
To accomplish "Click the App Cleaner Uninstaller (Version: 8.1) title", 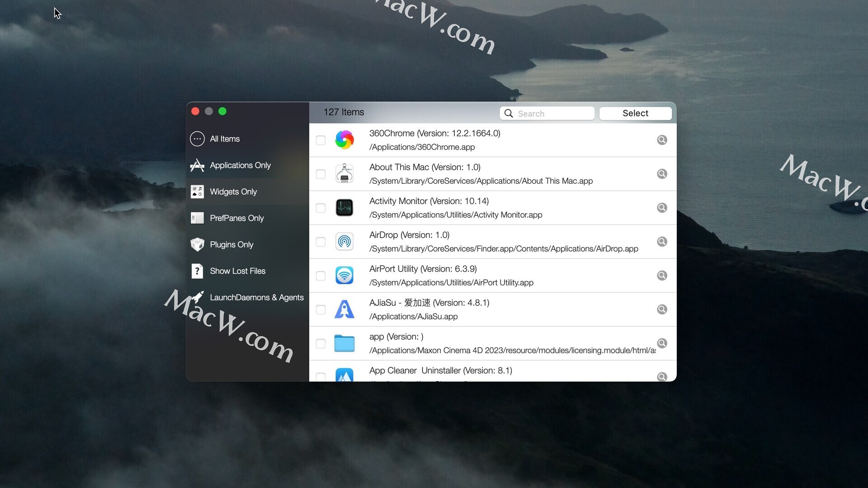I will coord(441,371).
